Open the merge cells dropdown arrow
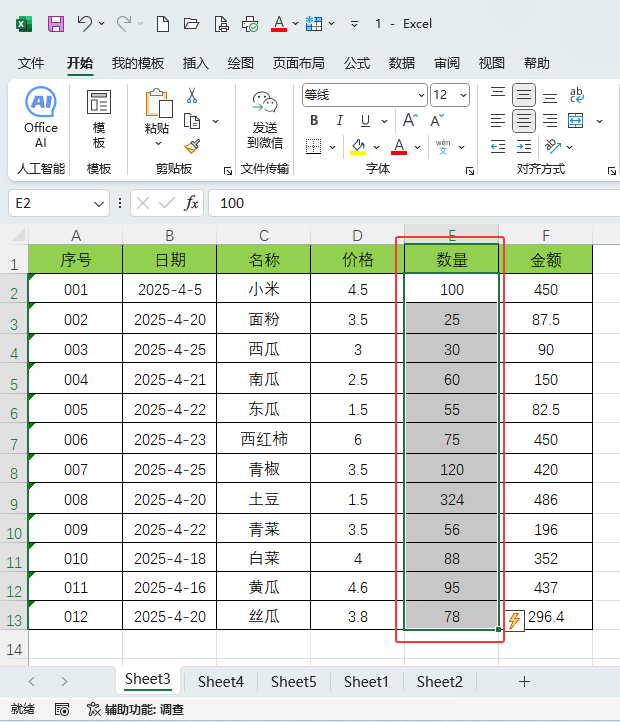This screenshot has width=620, height=722. 599,121
